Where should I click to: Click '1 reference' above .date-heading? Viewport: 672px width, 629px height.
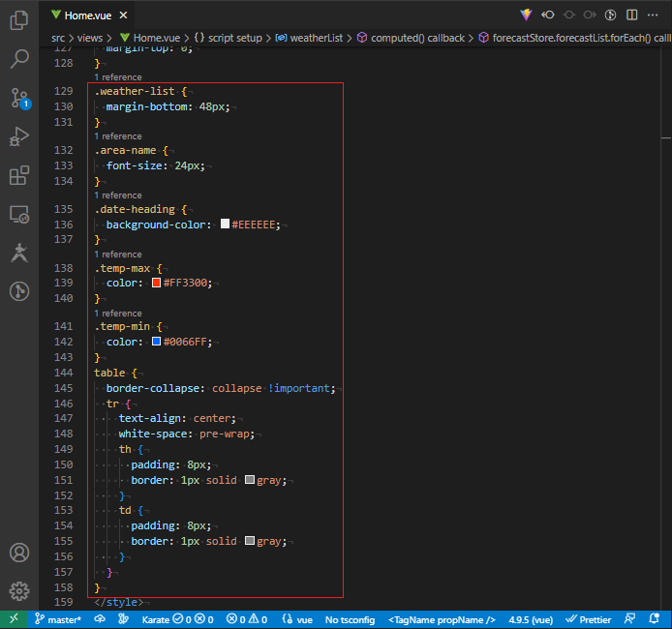(118, 195)
